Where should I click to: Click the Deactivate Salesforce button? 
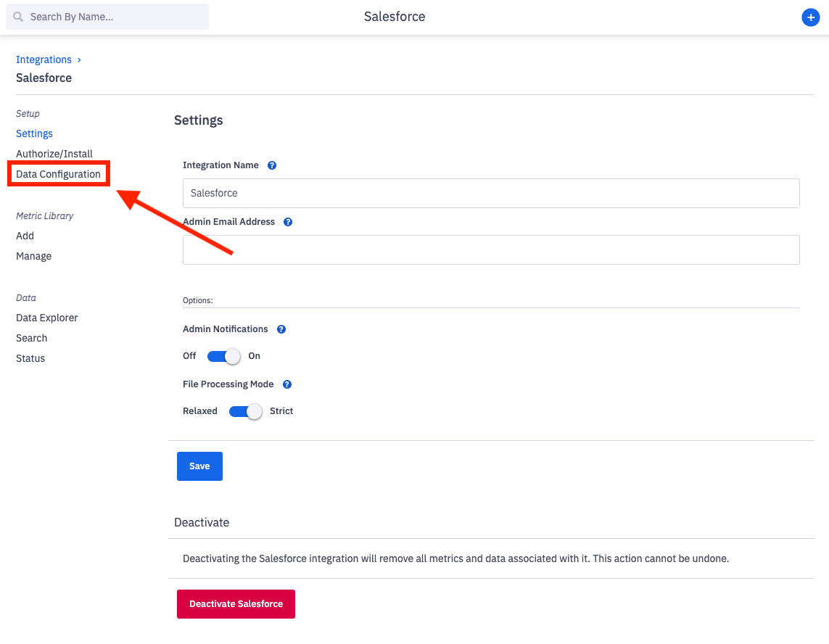pos(236,604)
